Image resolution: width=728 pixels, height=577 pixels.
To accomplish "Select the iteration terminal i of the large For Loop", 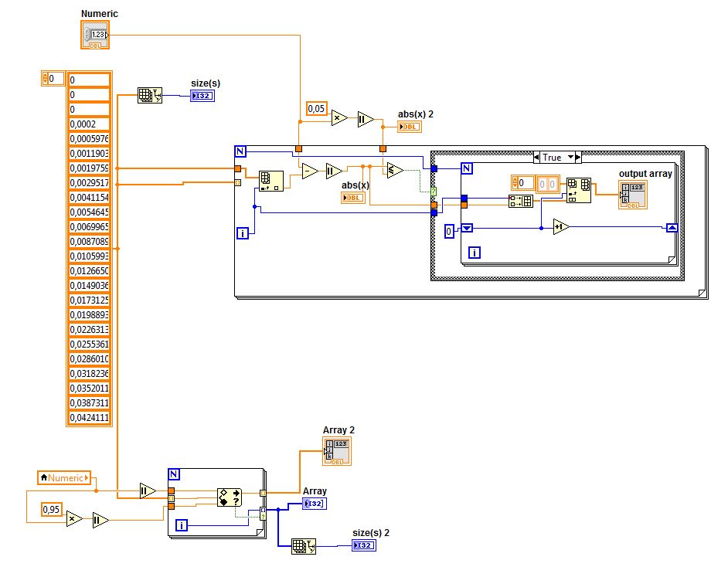I will tap(243, 233).
